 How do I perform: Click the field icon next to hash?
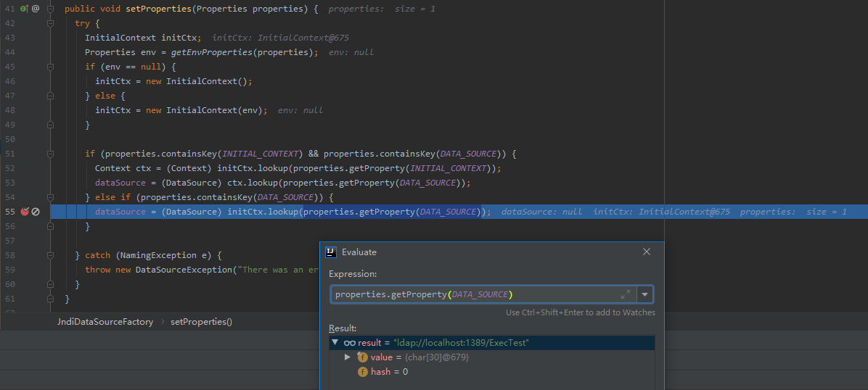pos(363,372)
